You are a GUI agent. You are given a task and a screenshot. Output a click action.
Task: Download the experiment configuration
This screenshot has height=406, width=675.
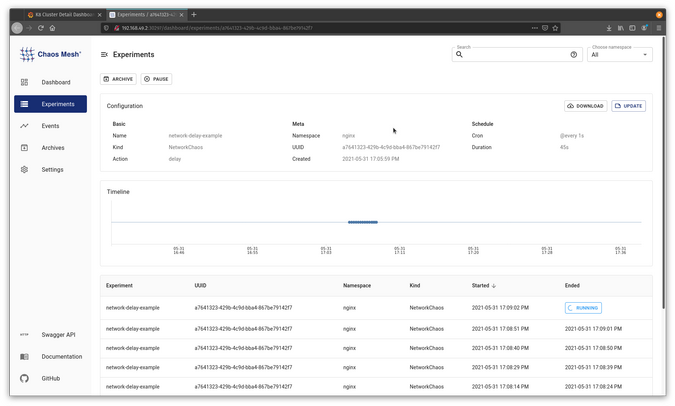[585, 106]
